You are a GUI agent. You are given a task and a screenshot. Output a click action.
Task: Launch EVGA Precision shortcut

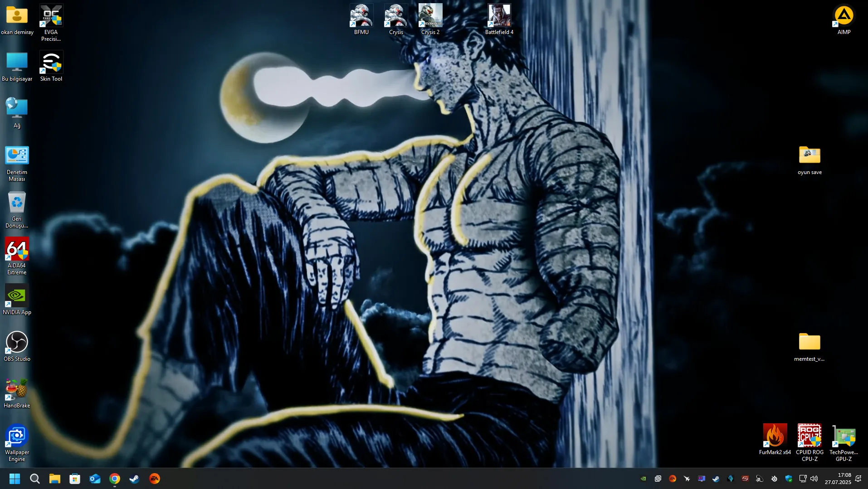point(51,23)
